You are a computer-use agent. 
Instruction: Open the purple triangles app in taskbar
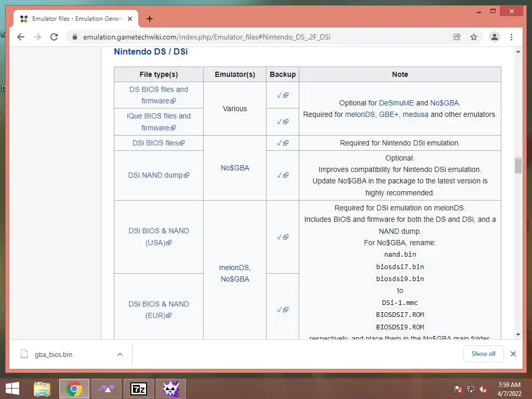(107, 389)
